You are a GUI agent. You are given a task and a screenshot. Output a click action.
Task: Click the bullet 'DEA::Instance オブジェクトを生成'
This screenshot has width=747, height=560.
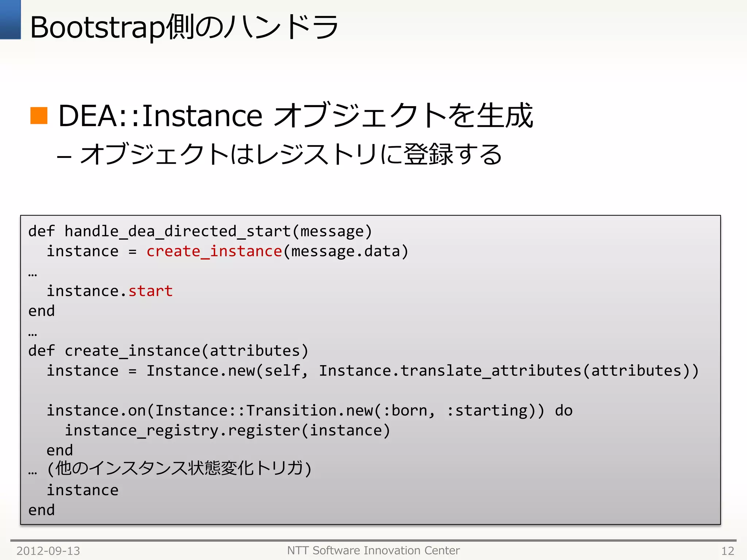(x=295, y=115)
